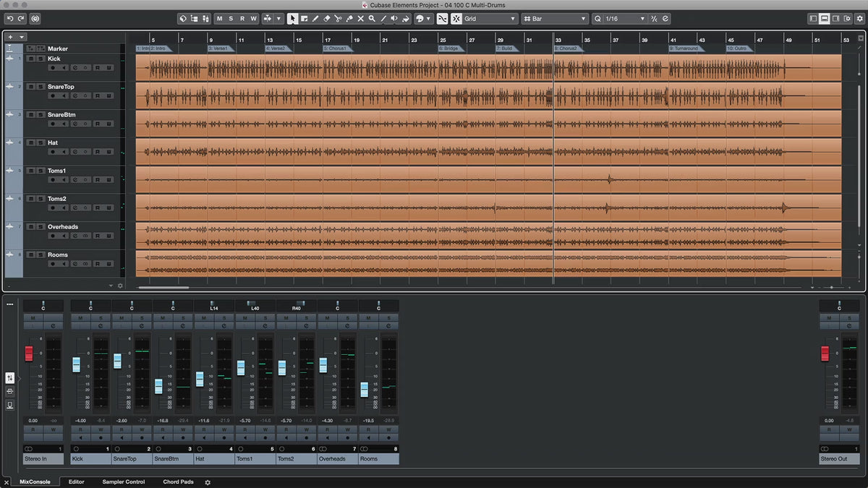Open the 1/16 quantize preset dropdown
This screenshot has width=868, height=488.
point(618,19)
